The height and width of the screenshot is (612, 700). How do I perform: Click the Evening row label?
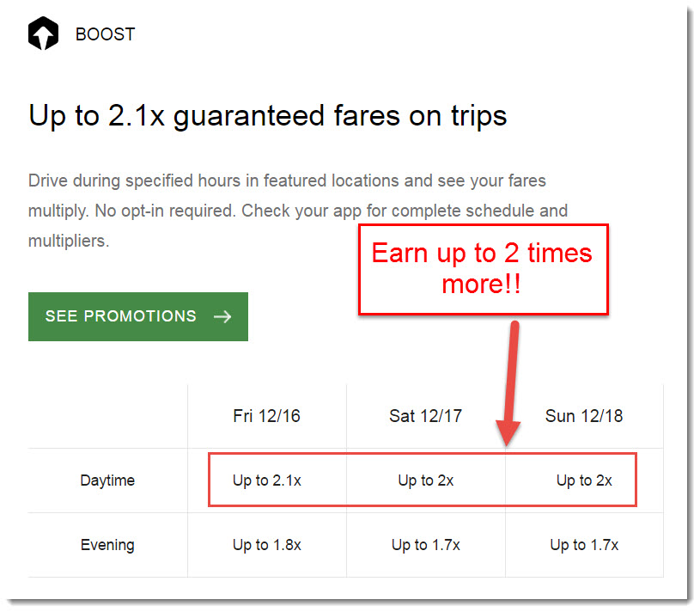[x=107, y=545]
